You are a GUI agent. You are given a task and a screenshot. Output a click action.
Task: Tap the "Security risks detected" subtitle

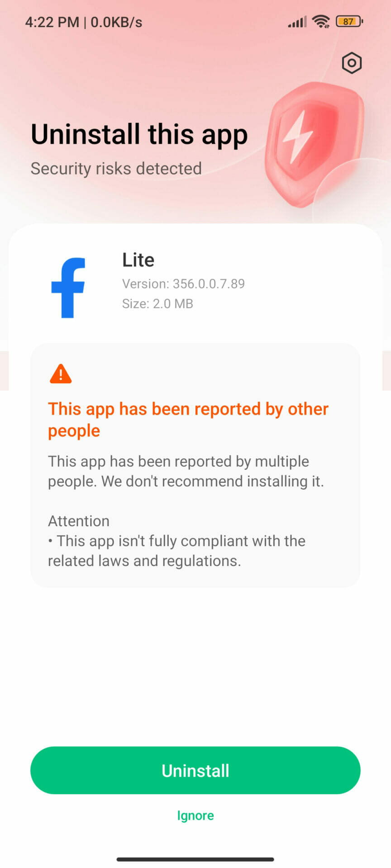tap(116, 169)
